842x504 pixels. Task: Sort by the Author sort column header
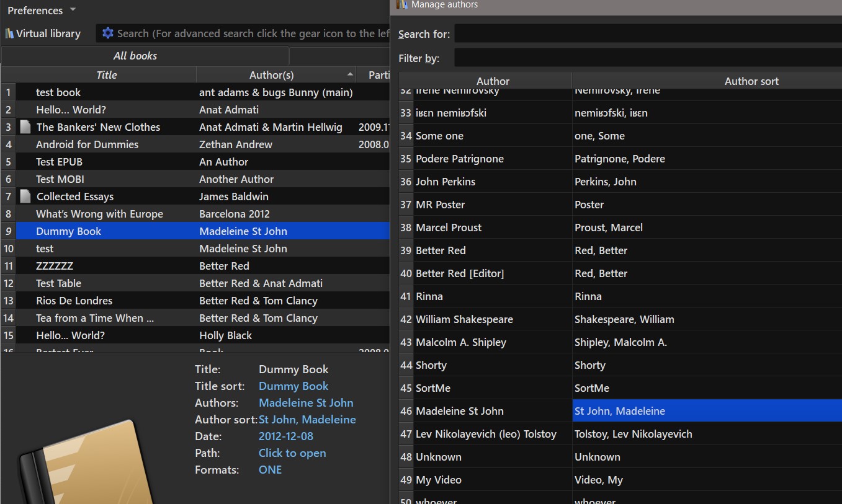pyautogui.click(x=751, y=81)
